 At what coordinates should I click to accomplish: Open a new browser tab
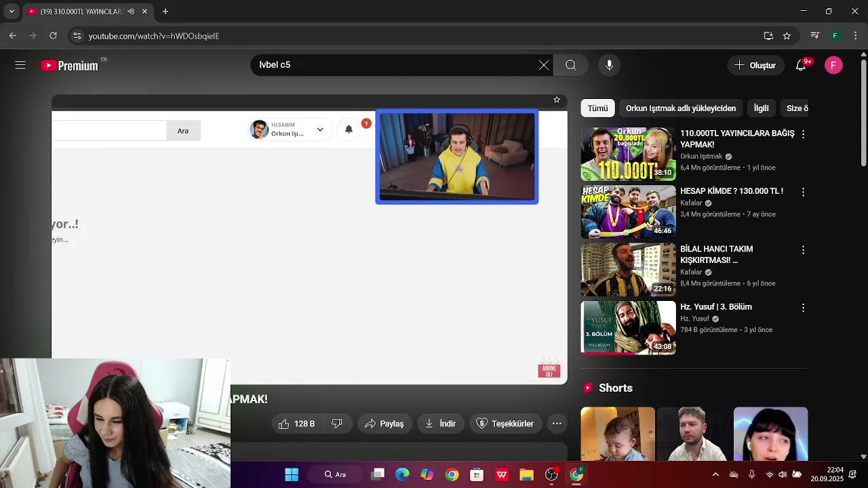tap(165, 12)
